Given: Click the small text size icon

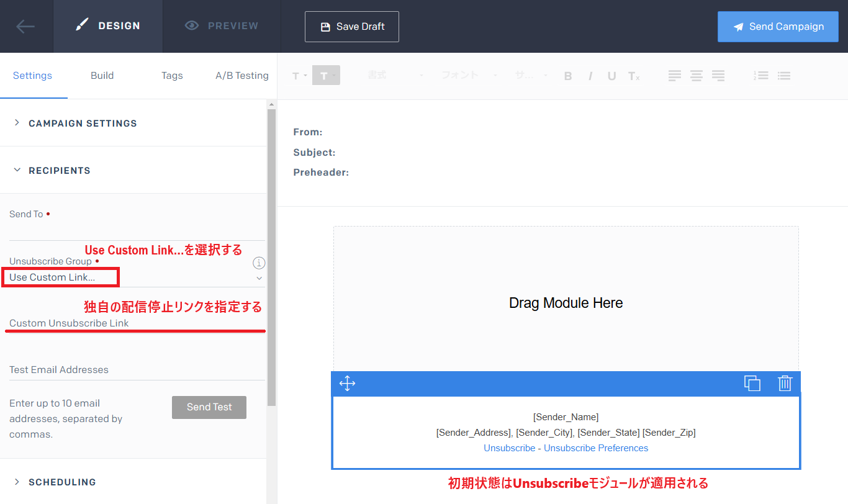Looking at the screenshot, I should [x=299, y=76].
